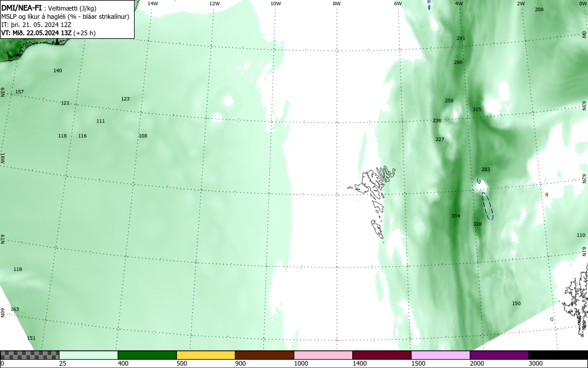Click the map value 123
Image resolution: width=588 pixels, height=368 pixels.
[125, 99]
